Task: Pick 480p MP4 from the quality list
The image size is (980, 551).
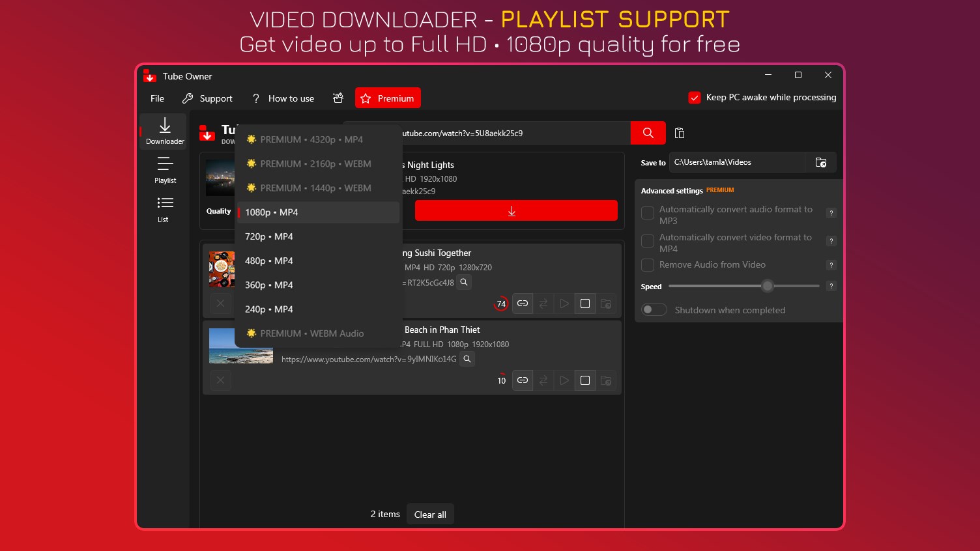Action: pos(268,261)
